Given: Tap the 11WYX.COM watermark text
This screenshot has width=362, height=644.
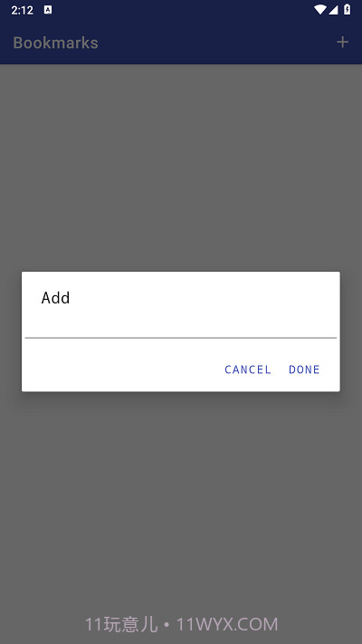Looking at the screenshot, I should pyautogui.click(x=227, y=625).
